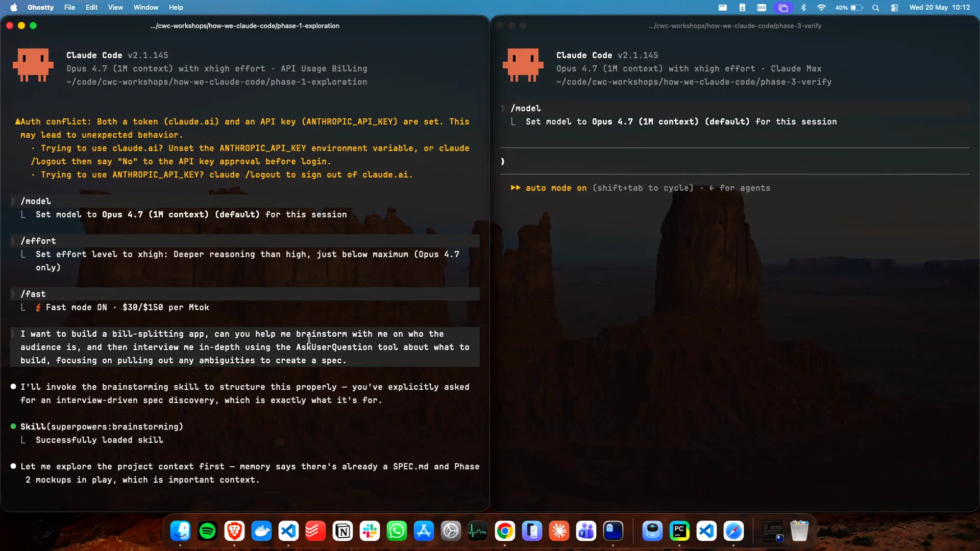The width and height of the screenshot is (980, 551).
Task: Click the 'Claude Max' plan label
Action: [x=796, y=68]
